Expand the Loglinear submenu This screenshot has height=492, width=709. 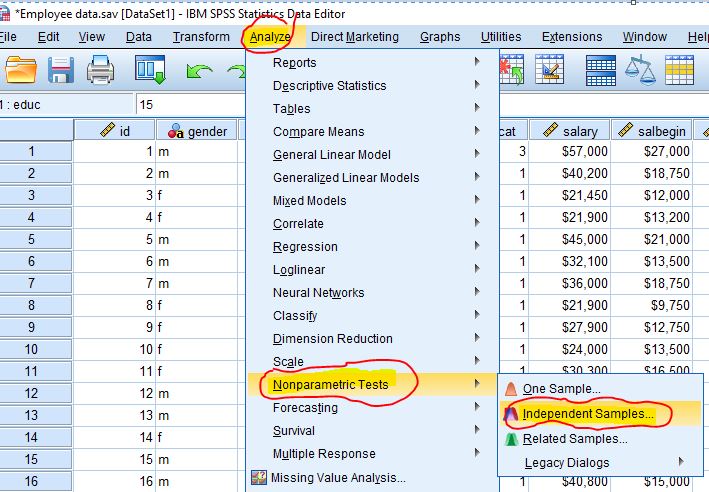[373, 270]
